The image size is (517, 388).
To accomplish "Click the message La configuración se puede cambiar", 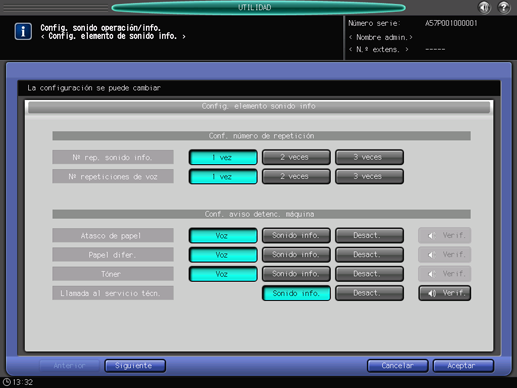I will [x=94, y=88].
